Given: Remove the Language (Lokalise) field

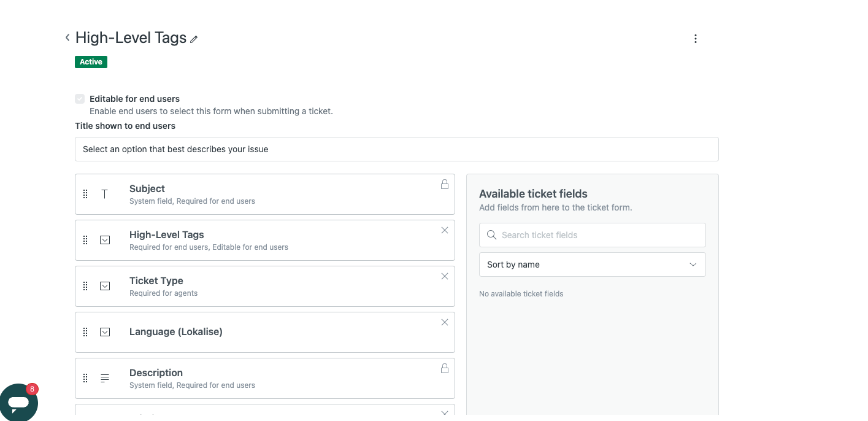Looking at the screenshot, I should click(445, 322).
